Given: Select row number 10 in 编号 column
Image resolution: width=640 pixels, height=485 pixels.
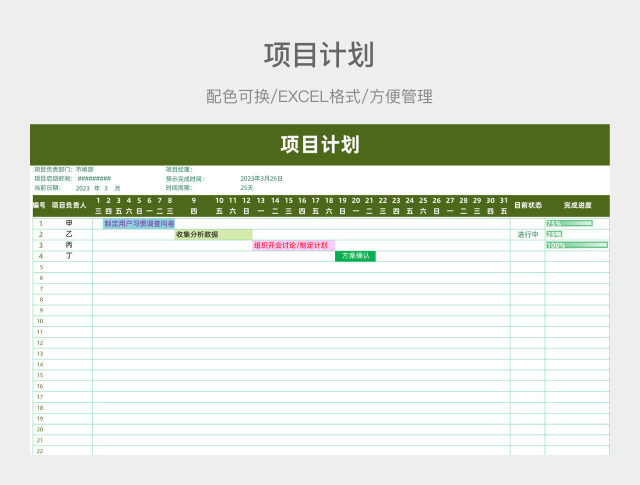Looking at the screenshot, I should point(40,321).
